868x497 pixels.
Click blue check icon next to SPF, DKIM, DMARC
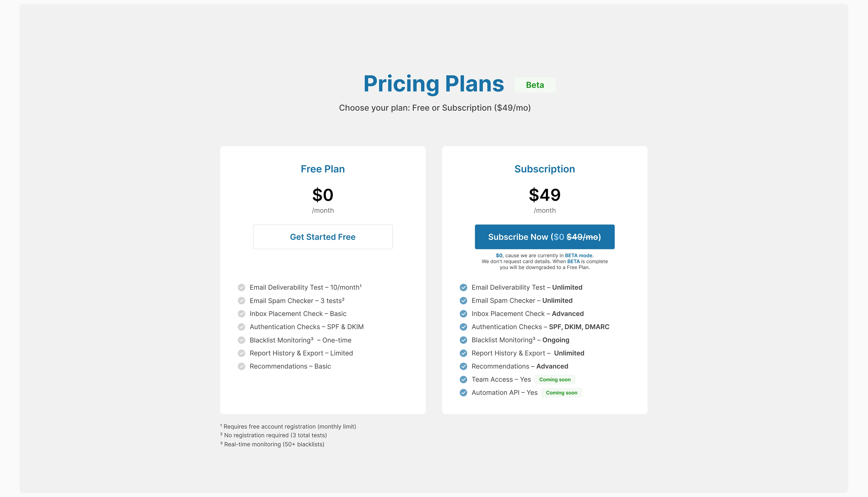coord(463,327)
